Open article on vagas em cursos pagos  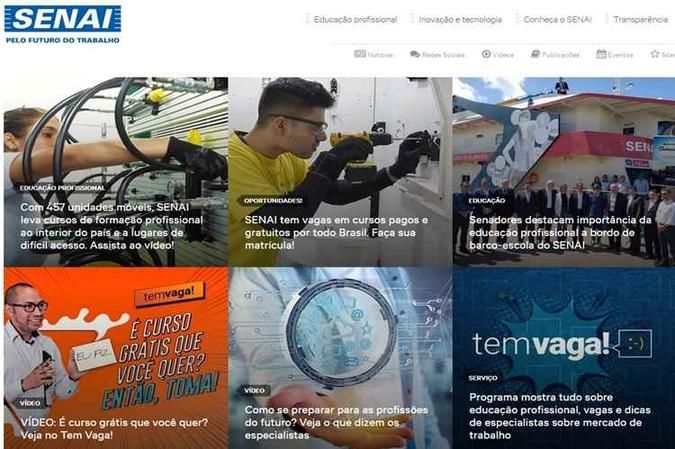coord(336,232)
